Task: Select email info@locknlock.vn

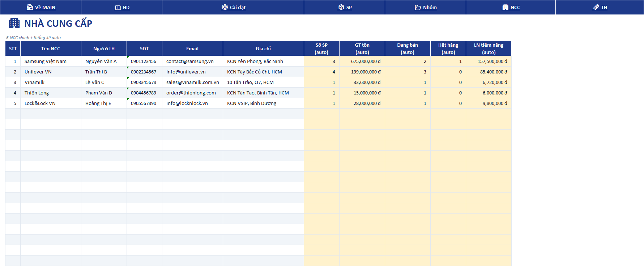Action: click(192, 103)
